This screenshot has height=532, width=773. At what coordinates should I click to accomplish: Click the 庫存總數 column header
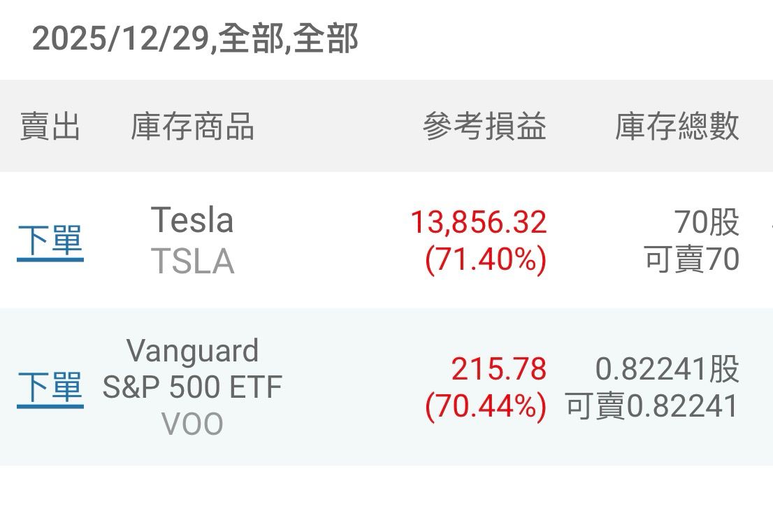[x=677, y=127]
